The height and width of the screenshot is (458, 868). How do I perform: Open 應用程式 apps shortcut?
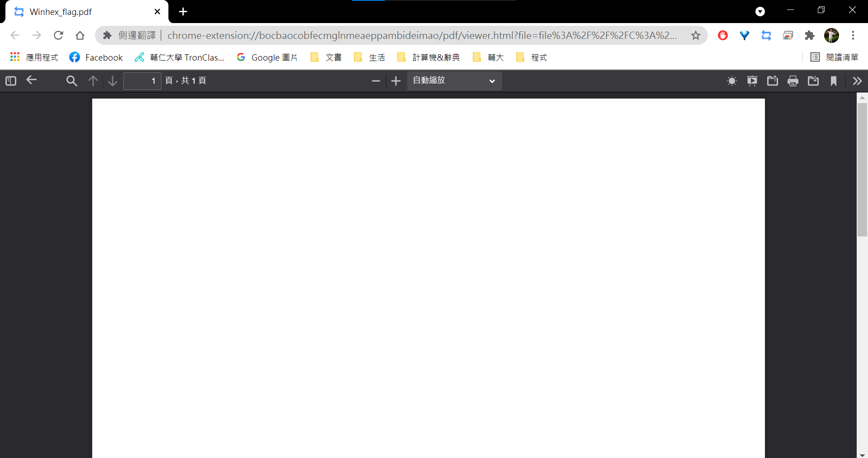click(34, 57)
